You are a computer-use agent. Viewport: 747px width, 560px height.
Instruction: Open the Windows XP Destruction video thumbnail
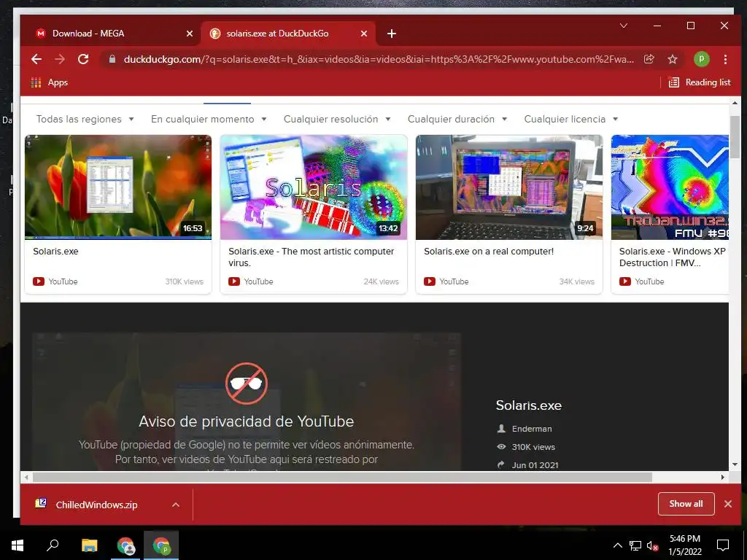pos(670,187)
